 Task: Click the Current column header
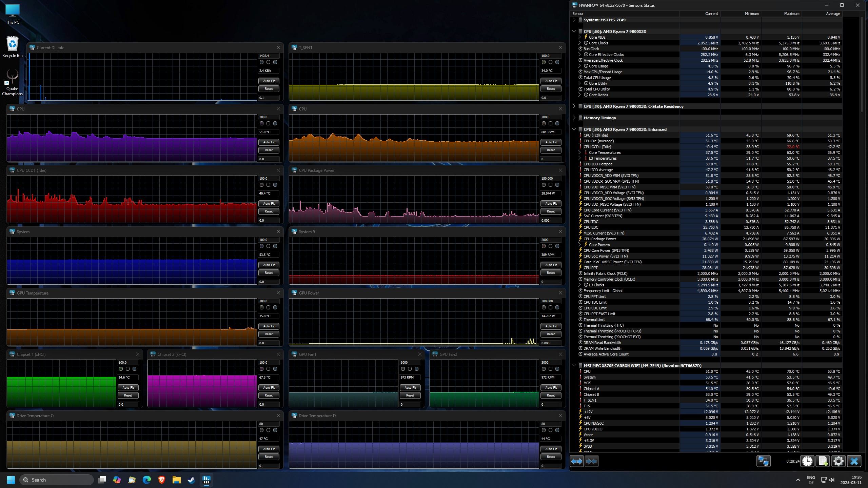click(700, 14)
